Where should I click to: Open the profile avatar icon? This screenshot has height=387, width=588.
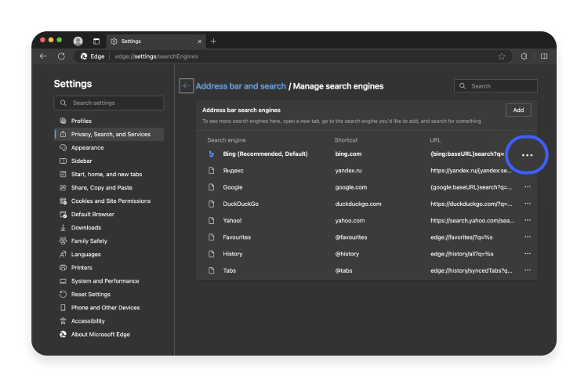78,42
